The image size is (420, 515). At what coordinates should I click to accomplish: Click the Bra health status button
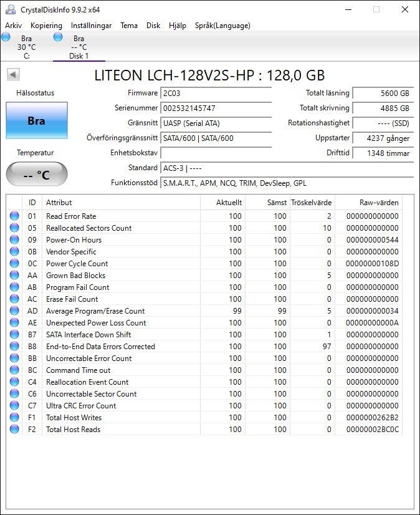[x=37, y=120]
